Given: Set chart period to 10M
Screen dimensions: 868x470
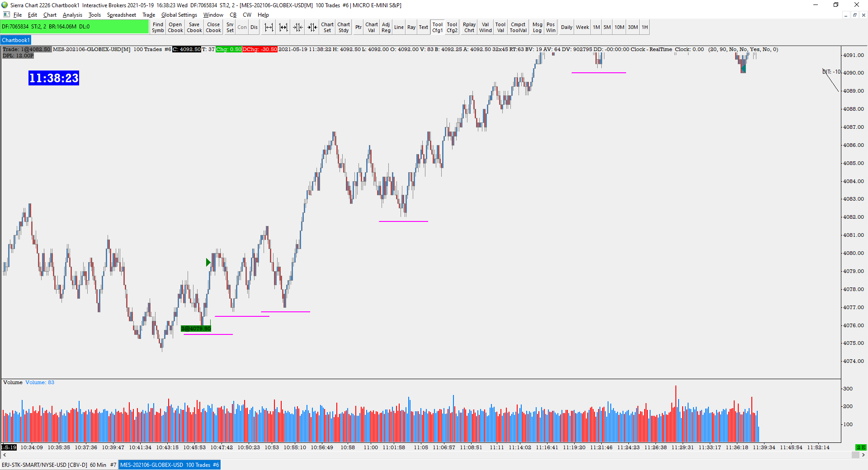Looking at the screenshot, I should (619, 27).
